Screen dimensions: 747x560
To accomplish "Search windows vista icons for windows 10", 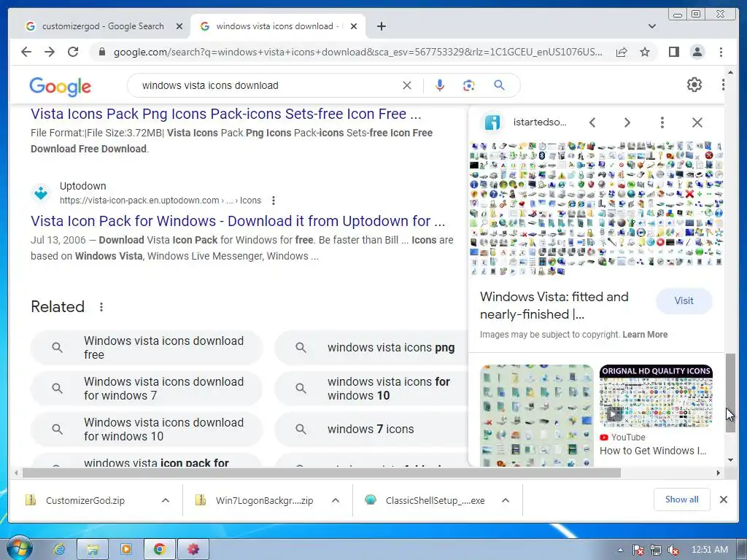I will (x=371, y=389).
